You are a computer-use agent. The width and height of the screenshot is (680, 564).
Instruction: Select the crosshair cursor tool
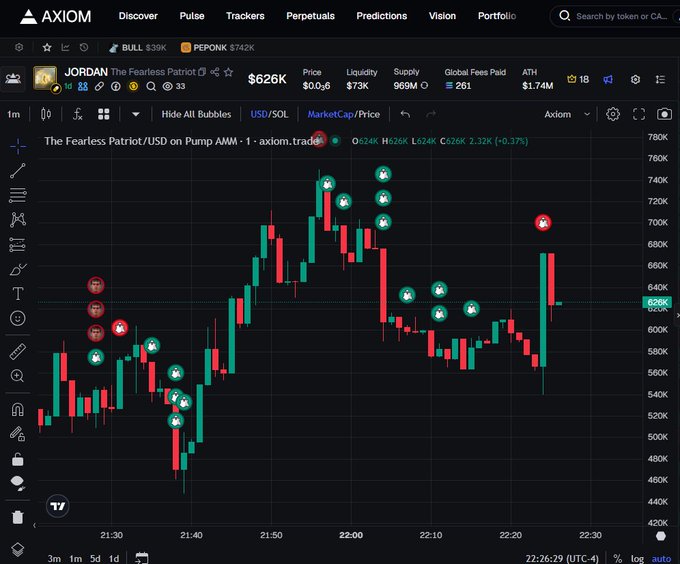(18, 147)
